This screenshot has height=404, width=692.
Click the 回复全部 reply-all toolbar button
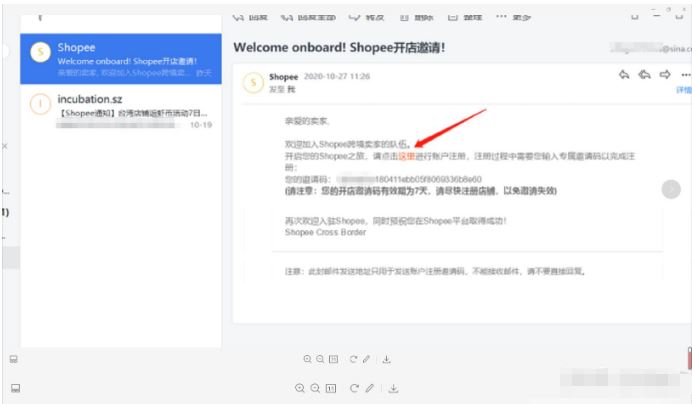[x=308, y=18]
